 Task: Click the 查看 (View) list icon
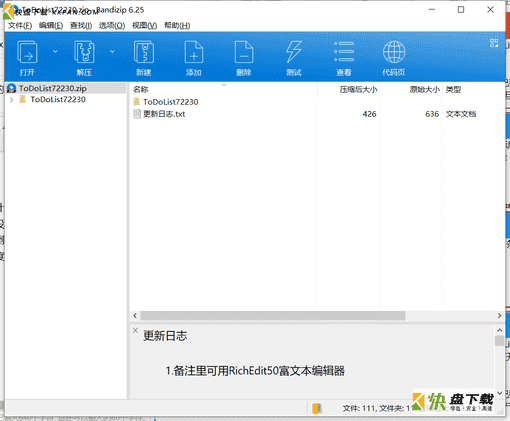(344, 52)
